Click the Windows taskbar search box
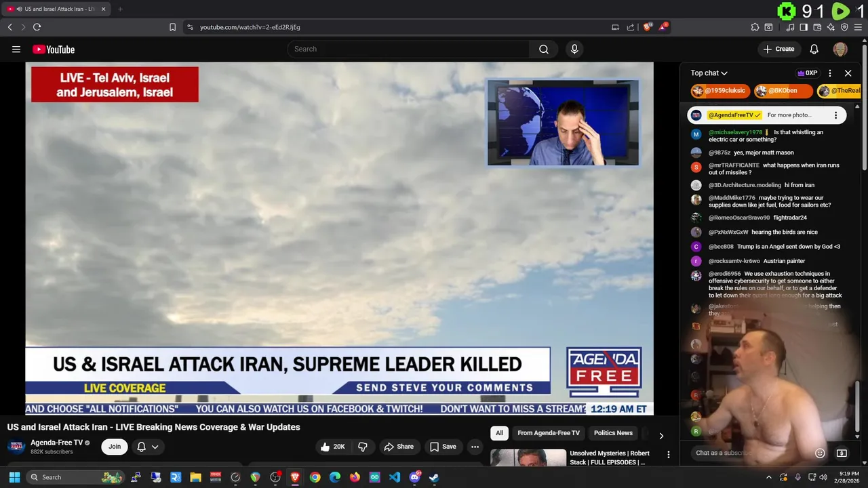868x488 pixels. (x=75, y=477)
